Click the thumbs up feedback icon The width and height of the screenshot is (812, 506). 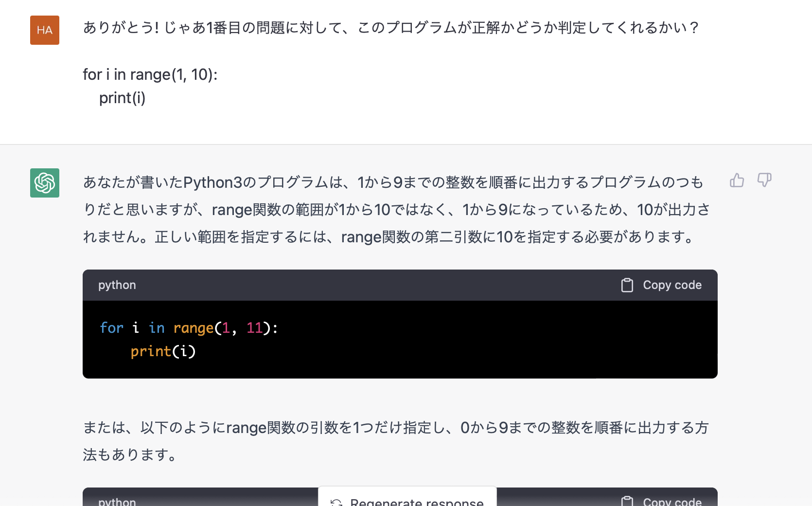tap(737, 181)
